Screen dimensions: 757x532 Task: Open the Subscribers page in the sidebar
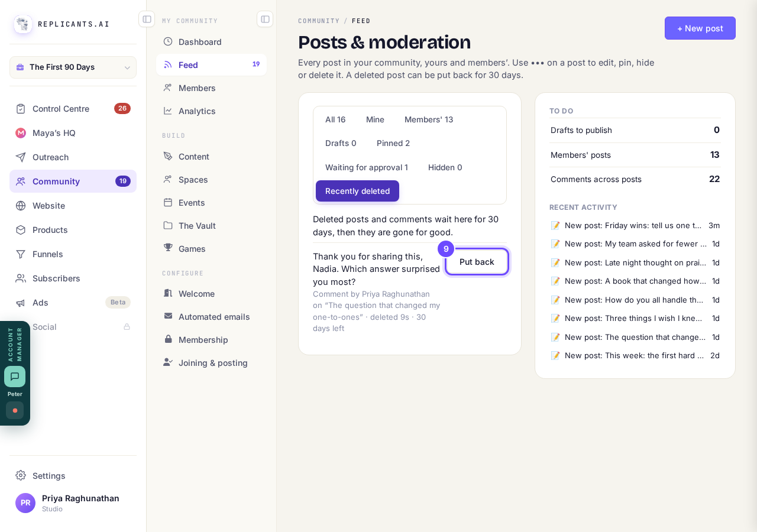[73, 278]
